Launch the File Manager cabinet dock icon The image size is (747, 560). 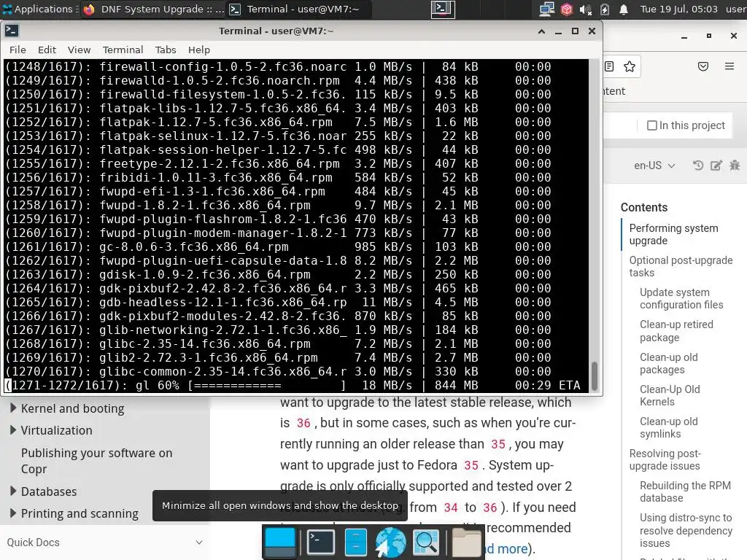tap(355, 542)
